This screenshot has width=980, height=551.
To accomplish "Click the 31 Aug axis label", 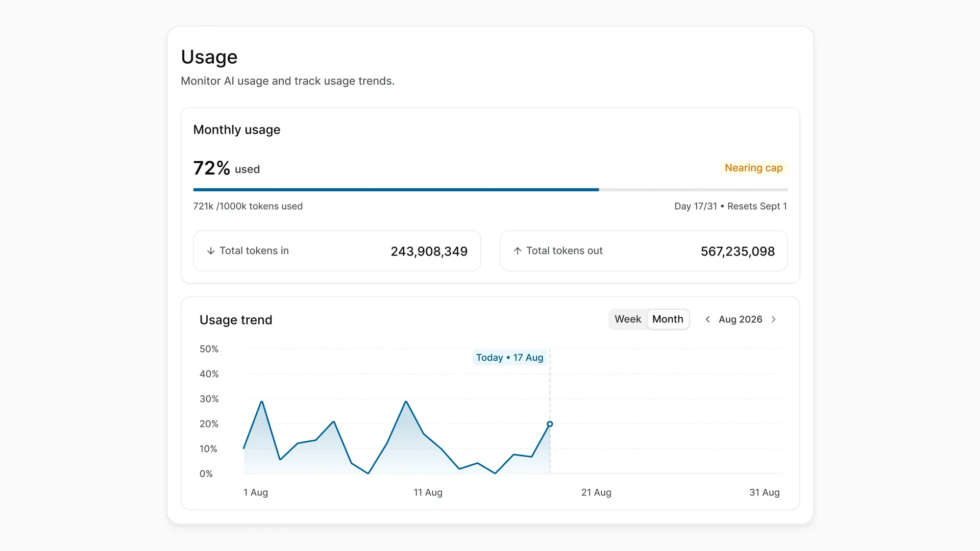I will click(x=764, y=492).
